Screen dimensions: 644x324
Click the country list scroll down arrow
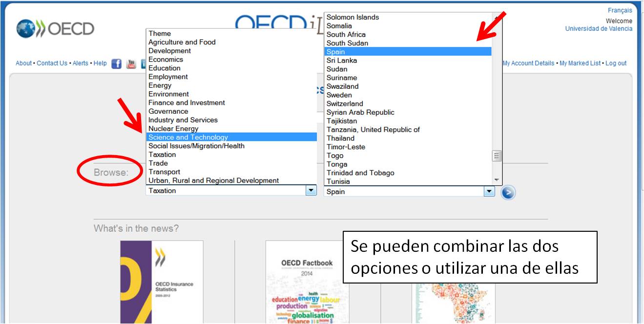click(497, 180)
